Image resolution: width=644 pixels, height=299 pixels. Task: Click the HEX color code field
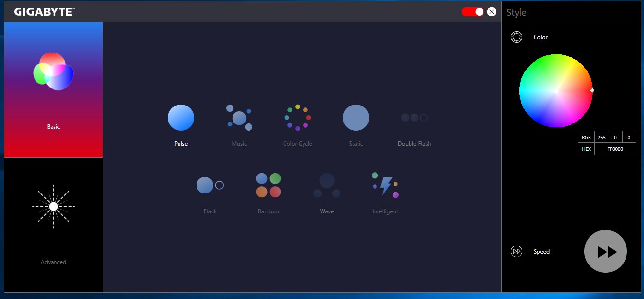tap(615, 149)
